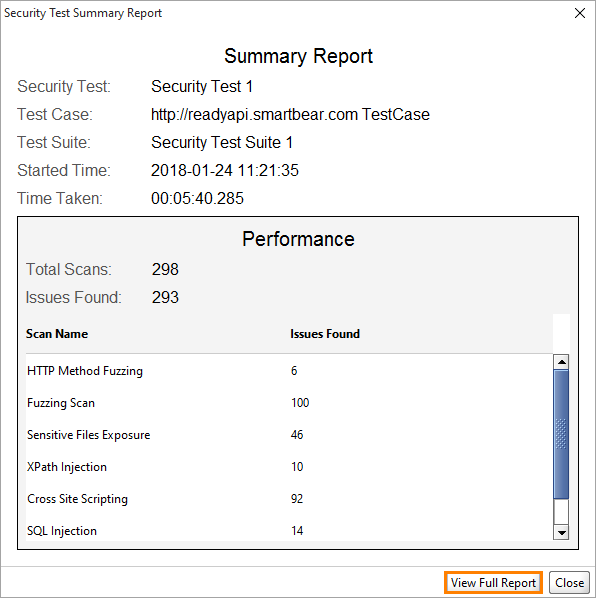The image size is (596, 598).
Task: Click the Started Time value 2018-01-24 11:21:35
Action: (x=225, y=170)
